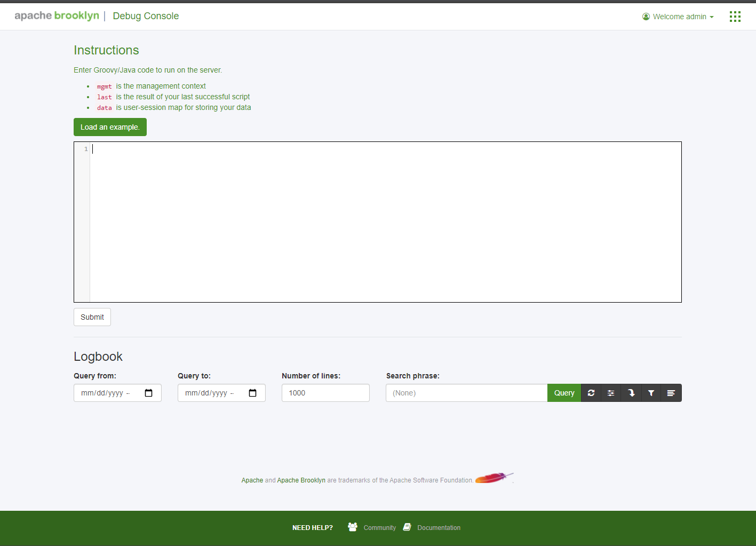This screenshot has height=546, width=756.
Task: Click the 'last' code keyword
Action: click(x=105, y=97)
